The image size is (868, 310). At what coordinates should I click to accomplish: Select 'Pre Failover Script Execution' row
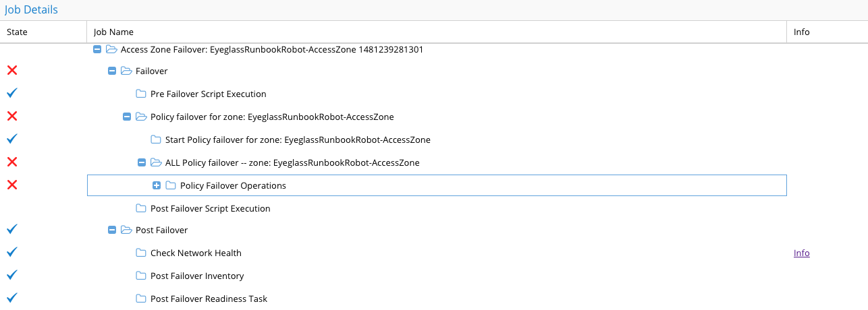tap(209, 94)
